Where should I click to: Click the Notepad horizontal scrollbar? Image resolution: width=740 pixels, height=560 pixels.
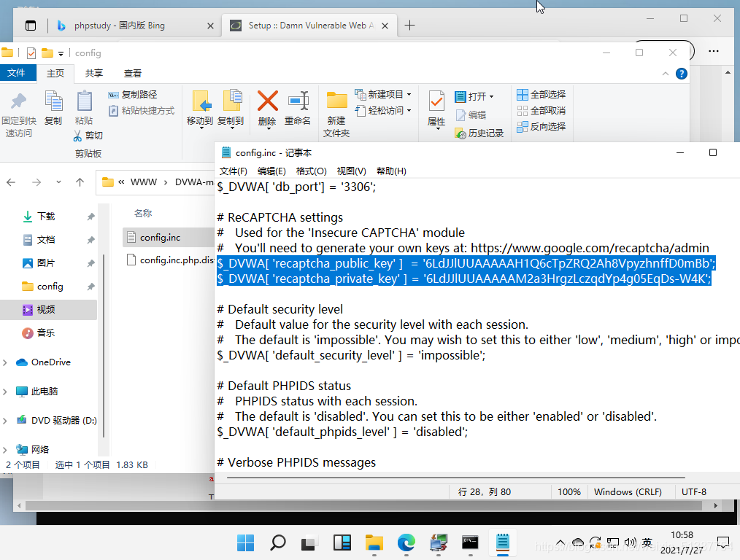tap(455, 478)
